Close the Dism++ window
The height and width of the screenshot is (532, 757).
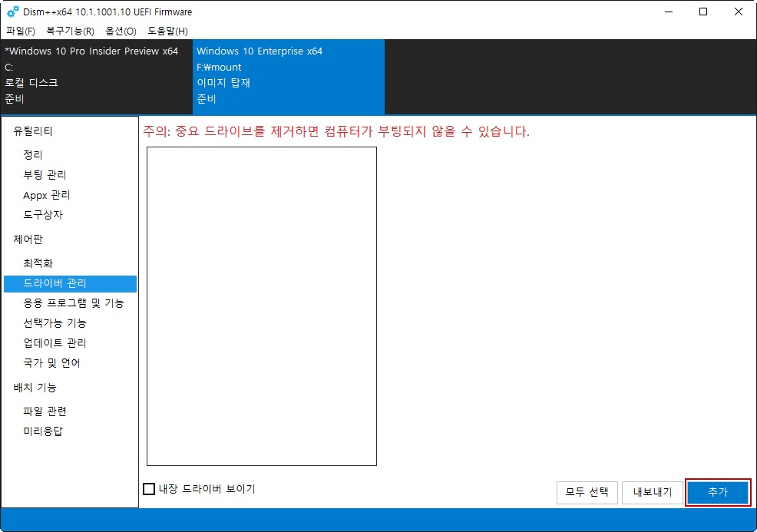[739, 12]
